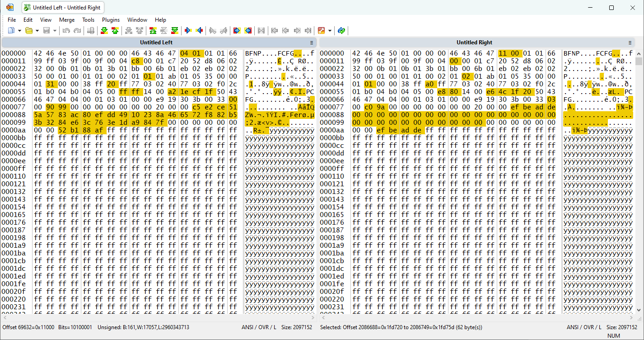
Task: Click Bits=10100001 in status bar
Action: [75, 327]
